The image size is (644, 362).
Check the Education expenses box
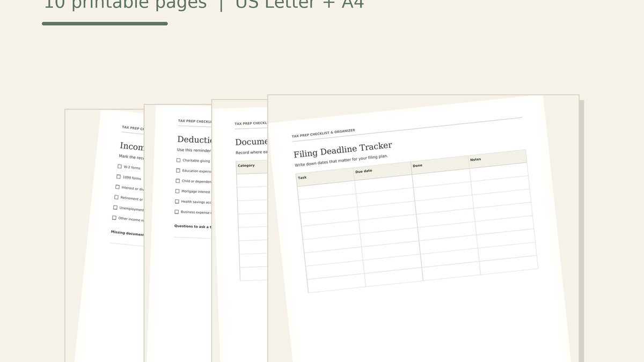coord(178,171)
